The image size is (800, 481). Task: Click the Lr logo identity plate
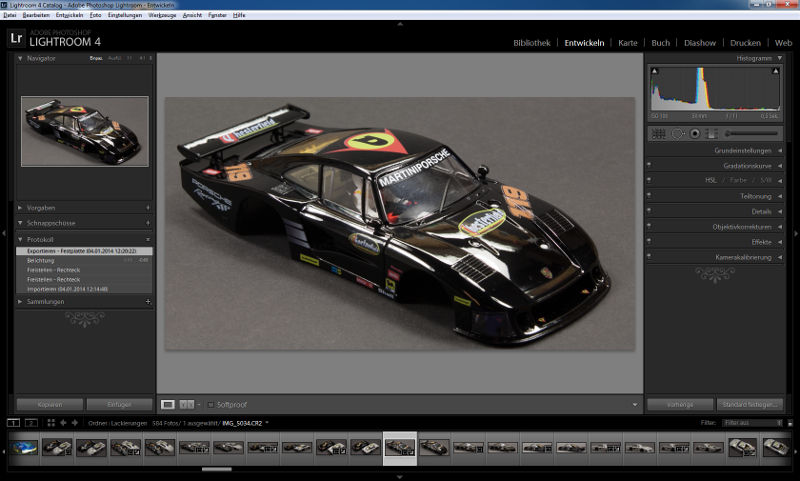pos(16,38)
